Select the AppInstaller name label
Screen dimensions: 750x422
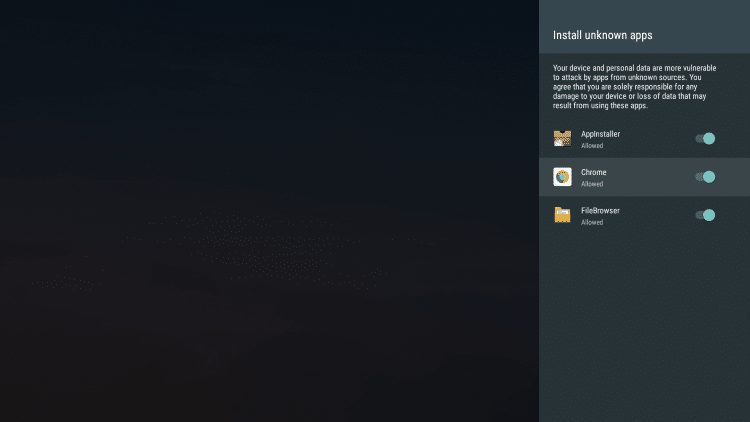tap(601, 134)
